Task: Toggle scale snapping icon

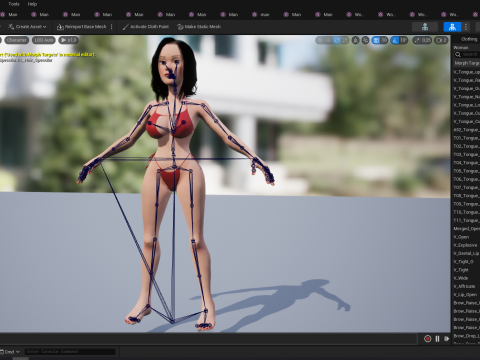Action: 417,40
